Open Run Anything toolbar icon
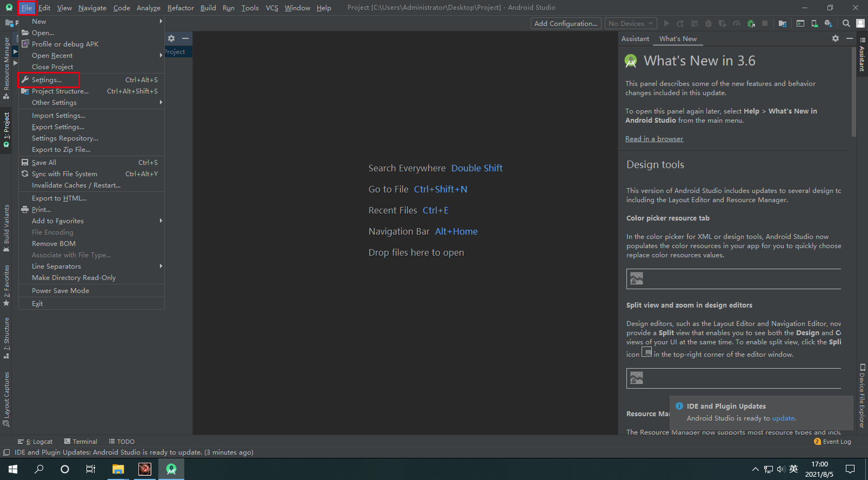 coord(800,23)
